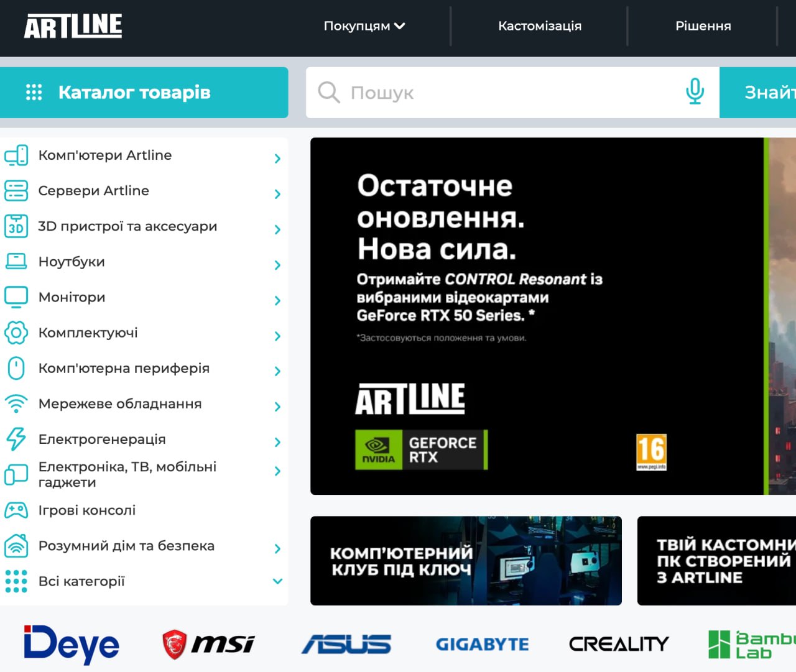Click the Всі категорії dots icon
This screenshot has height=672, width=796.
coord(16,581)
